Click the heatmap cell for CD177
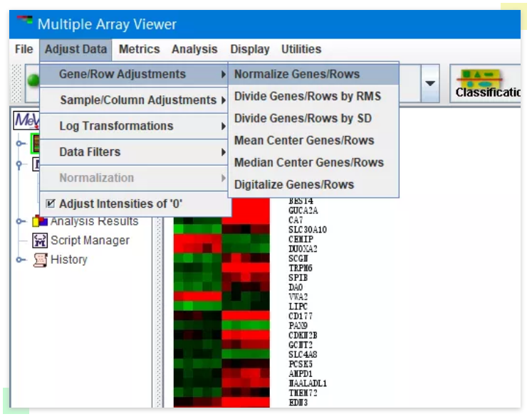 pyautogui.click(x=221, y=315)
